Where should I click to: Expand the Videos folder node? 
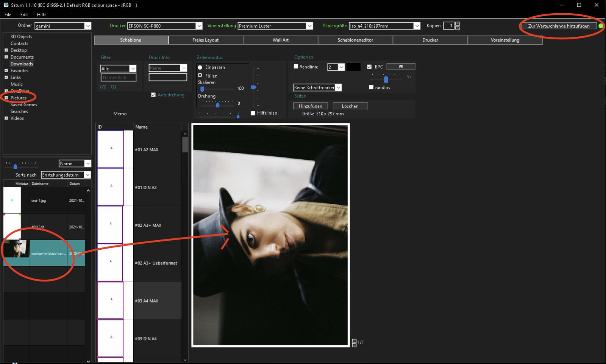6,118
